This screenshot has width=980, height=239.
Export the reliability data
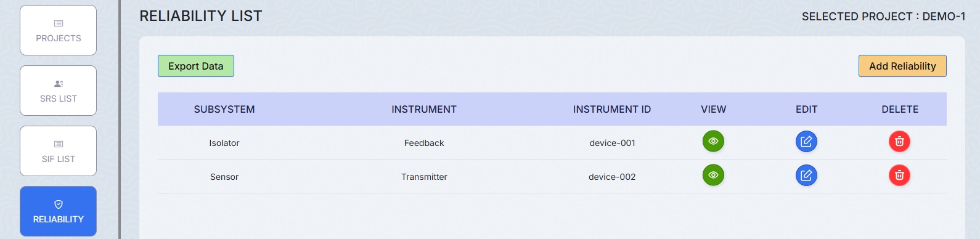click(x=196, y=66)
